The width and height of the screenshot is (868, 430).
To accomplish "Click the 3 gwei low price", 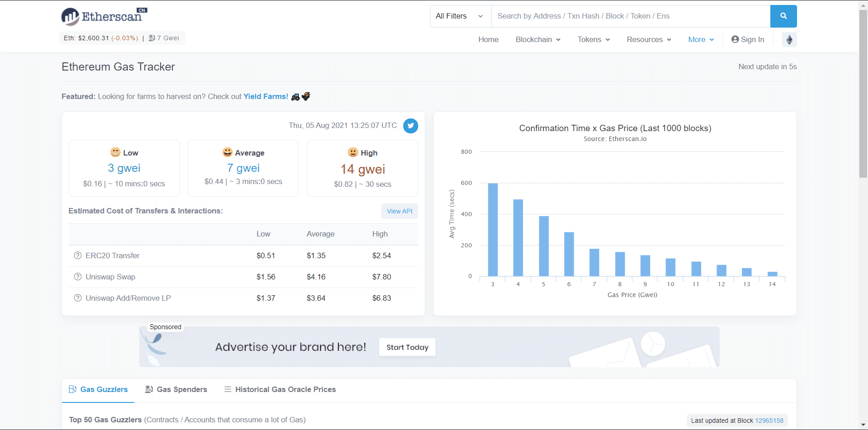I will [x=124, y=168].
